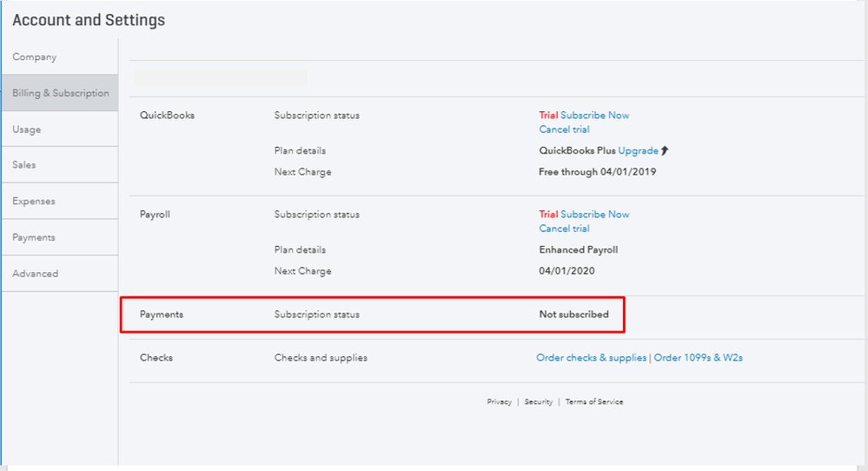This screenshot has height=471, width=868.
Task: Click the Upgrade link for QuickBooks Plus
Action: click(638, 151)
